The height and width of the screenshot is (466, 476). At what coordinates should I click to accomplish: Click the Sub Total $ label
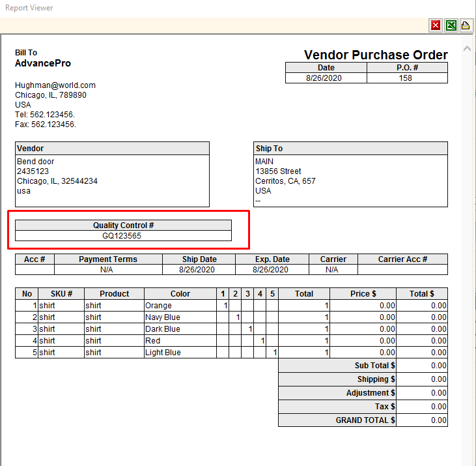374,366
